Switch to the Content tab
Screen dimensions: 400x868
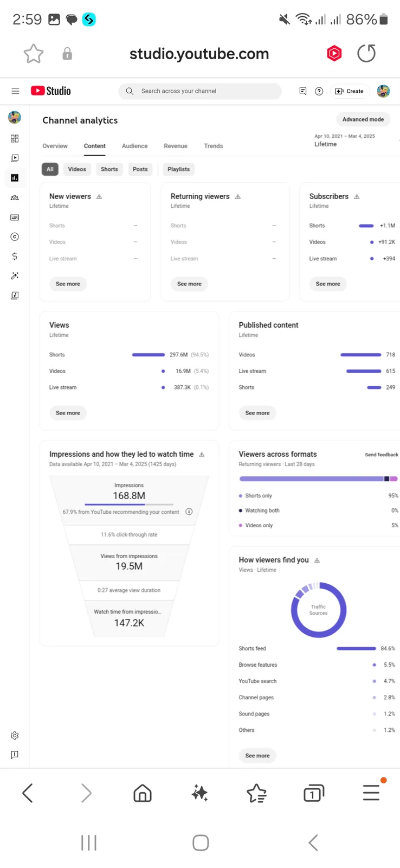pos(95,146)
